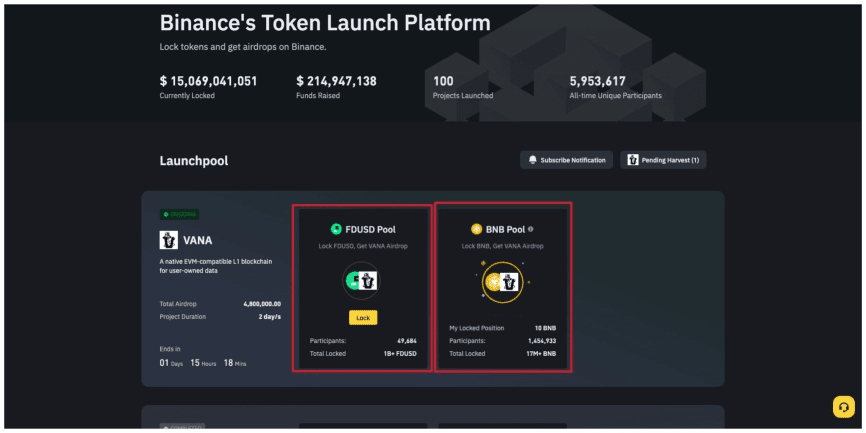This screenshot has height=433, width=866.
Task: Click the bell icon for notifications
Action: 533,160
